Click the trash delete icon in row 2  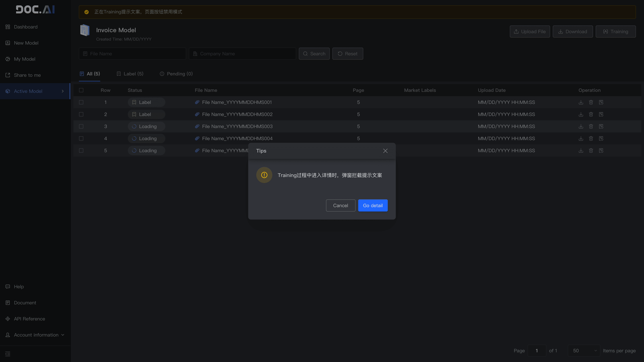[591, 114]
